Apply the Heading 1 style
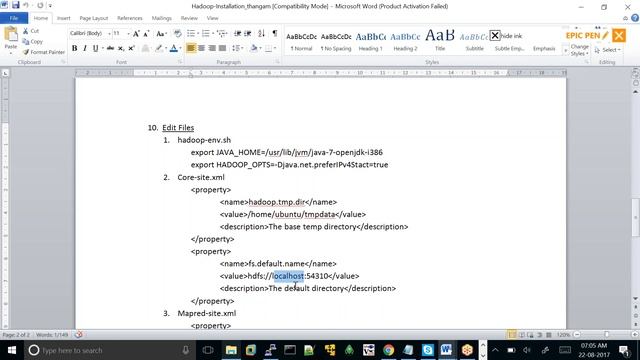The image size is (640, 360). (x=371, y=41)
